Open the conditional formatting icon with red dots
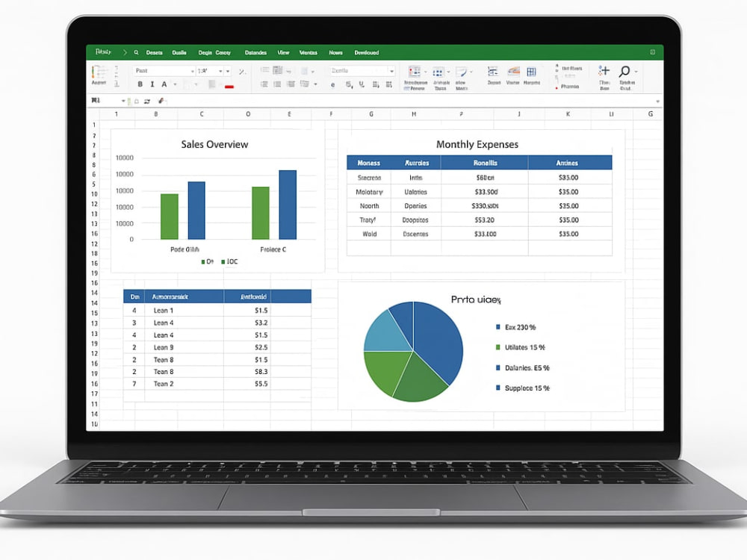The image size is (747, 560). 415,72
